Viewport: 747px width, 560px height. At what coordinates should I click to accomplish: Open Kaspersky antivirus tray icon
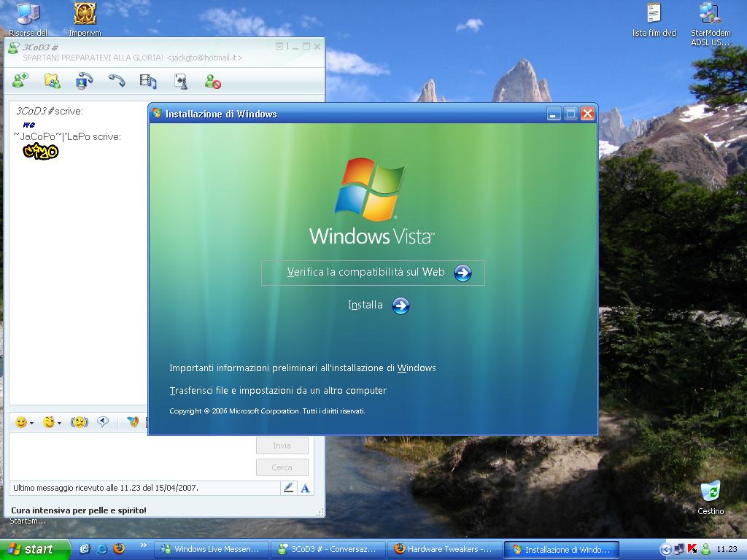[x=693, y=550]
